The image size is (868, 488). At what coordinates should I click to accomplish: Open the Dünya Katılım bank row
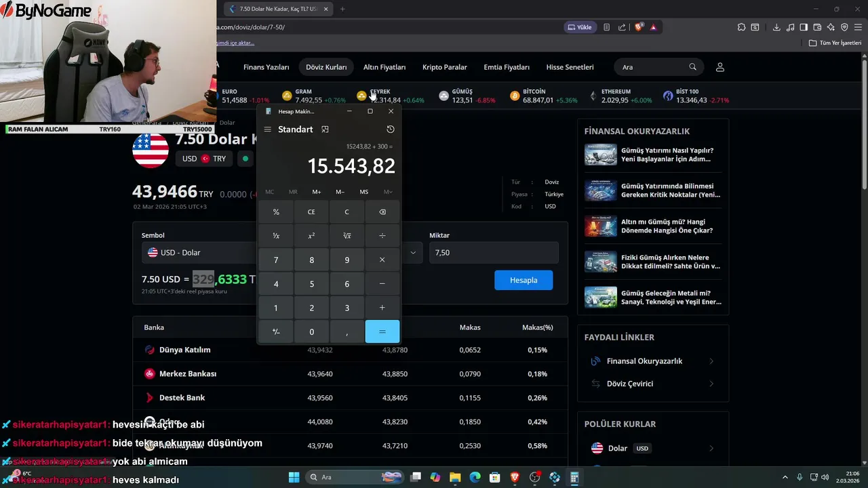click(350, 350)
